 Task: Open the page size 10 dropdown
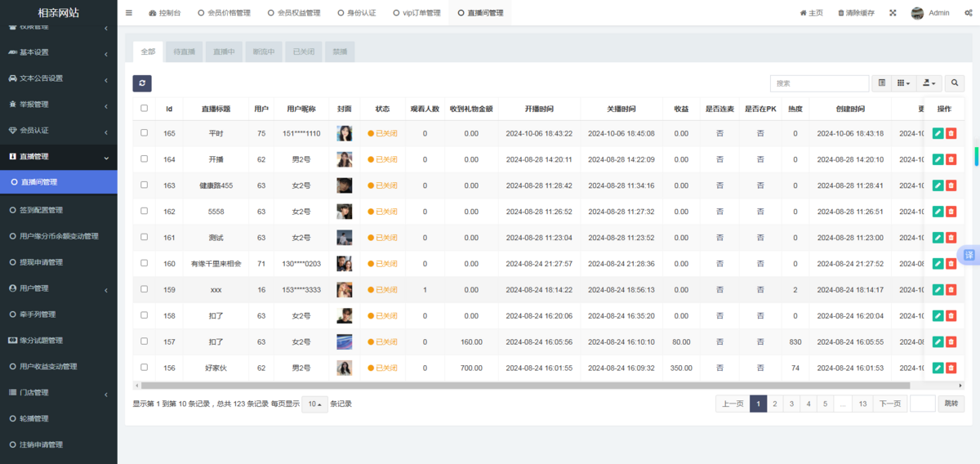314,404
